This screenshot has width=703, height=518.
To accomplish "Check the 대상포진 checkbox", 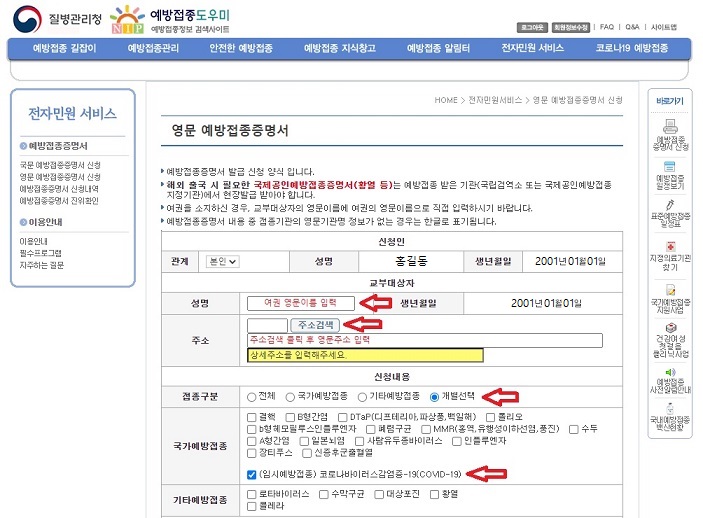I will click(x=379, y=495).
